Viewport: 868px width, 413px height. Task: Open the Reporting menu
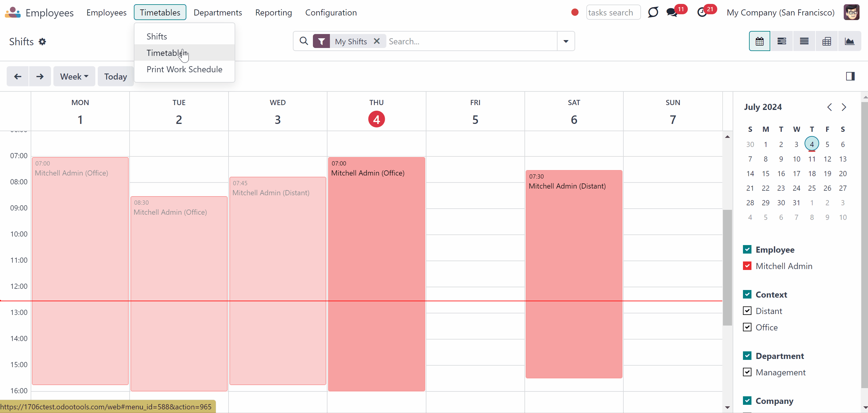[273, 12]
